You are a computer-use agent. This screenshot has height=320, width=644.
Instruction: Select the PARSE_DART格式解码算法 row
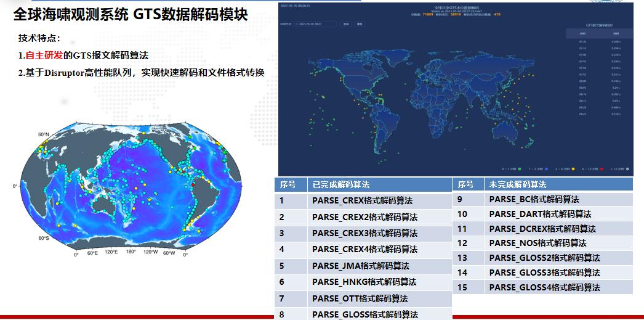coord(542,214)
